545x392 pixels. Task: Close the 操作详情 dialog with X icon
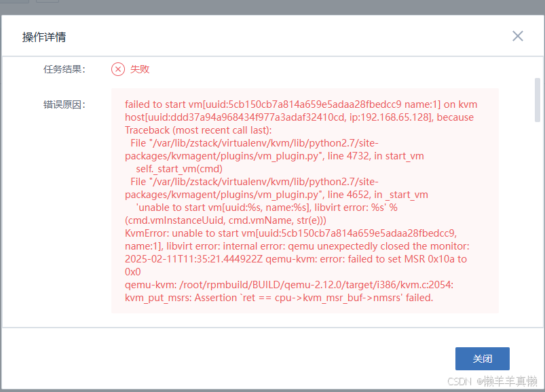[x=518, y=36]
